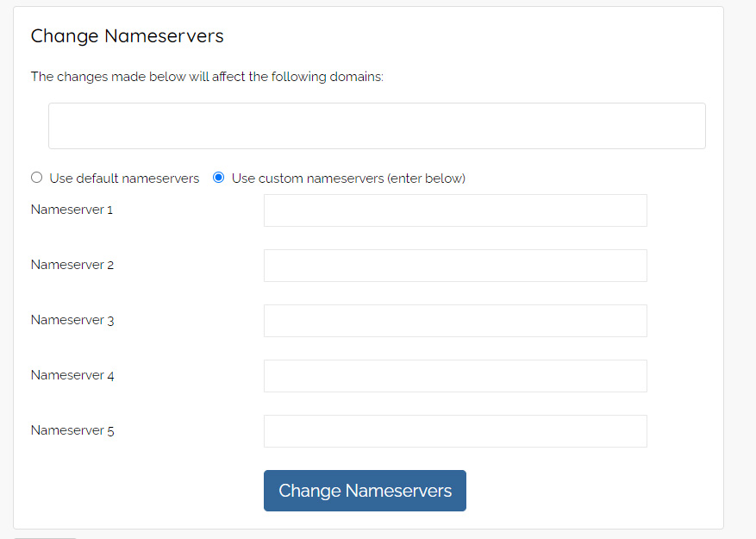
Task: Click the "Nameserver 4" field label
Action: [72, 375]
